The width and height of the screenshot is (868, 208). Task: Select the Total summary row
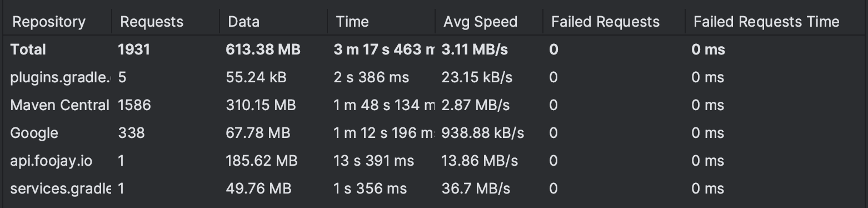(434, 49)
